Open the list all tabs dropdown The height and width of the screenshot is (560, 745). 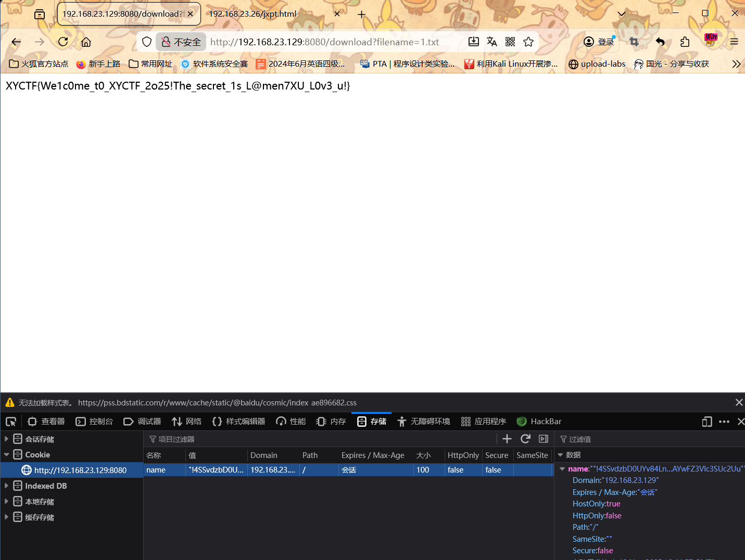coord(622,14)
